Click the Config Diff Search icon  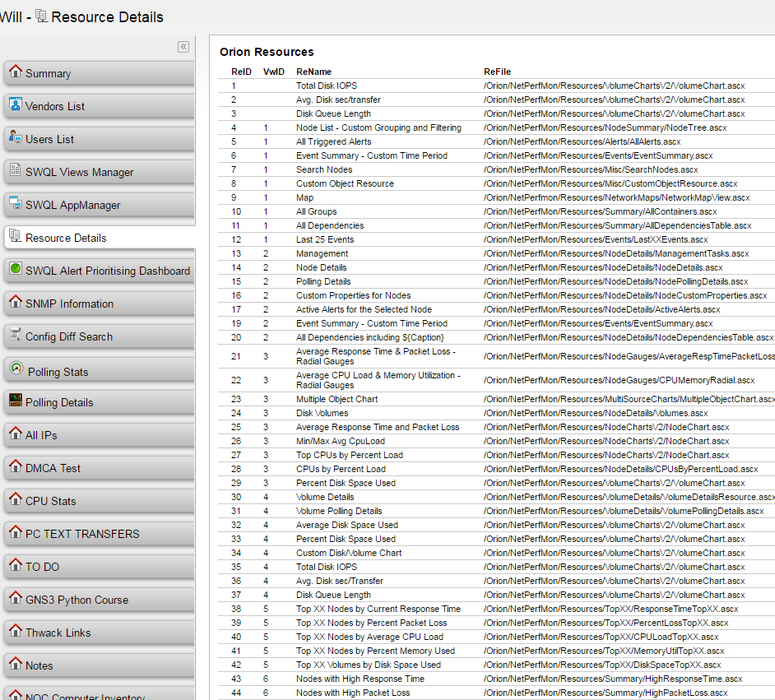click(16, 335)
